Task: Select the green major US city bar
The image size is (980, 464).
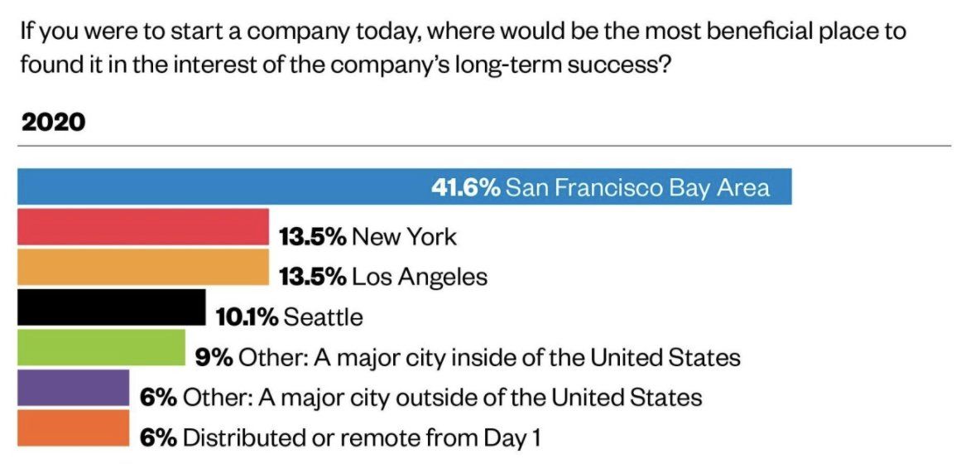Action: pos(101,348)
